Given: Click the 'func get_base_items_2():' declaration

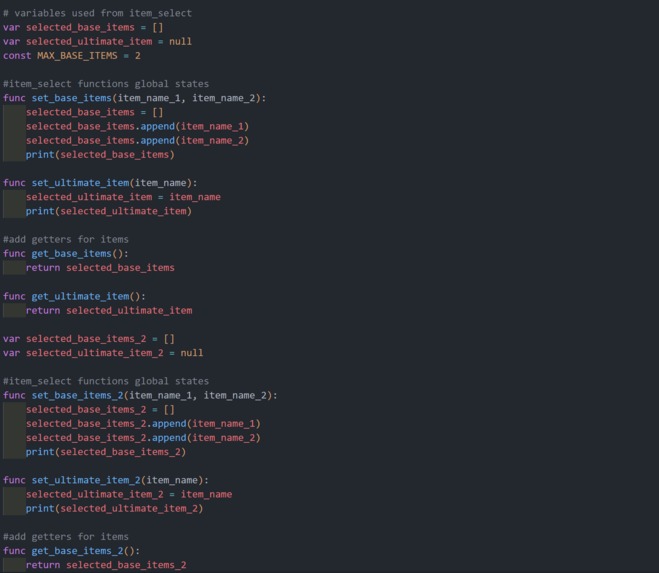Looking at the screenshot, I should tap(71, 551).
